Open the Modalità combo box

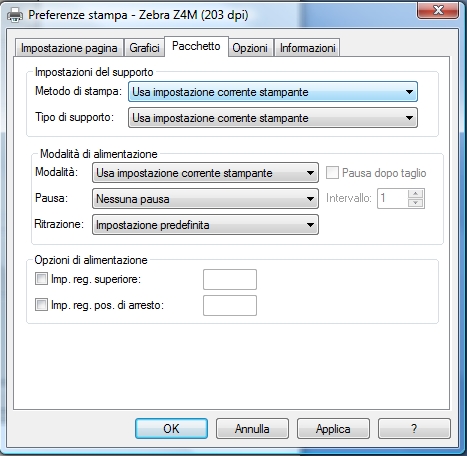click(x=205, y=173)
